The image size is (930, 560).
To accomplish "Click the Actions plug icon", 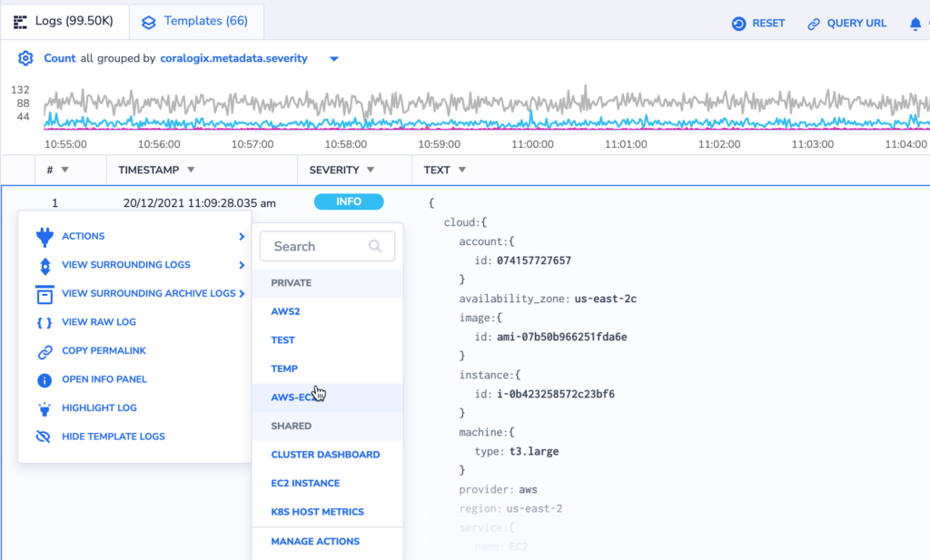I will coord(45,237).
